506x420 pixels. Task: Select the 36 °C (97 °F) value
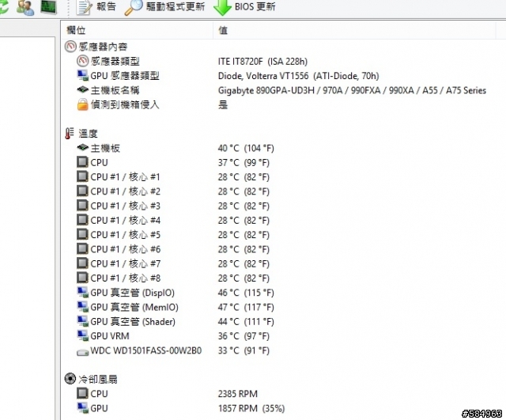[x=244, y=336]
